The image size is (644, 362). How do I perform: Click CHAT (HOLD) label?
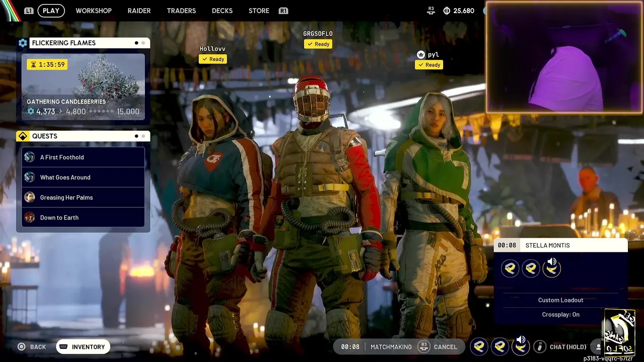[x=568, y=347]
